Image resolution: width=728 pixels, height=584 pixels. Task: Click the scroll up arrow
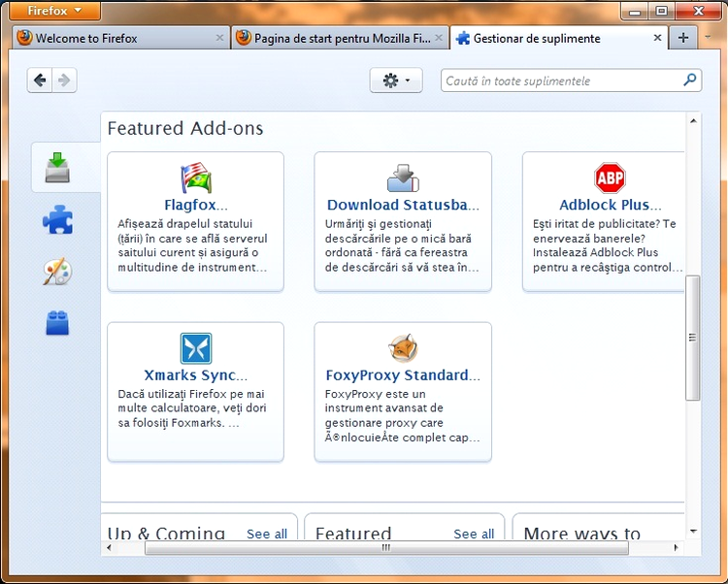coord(693,121)
